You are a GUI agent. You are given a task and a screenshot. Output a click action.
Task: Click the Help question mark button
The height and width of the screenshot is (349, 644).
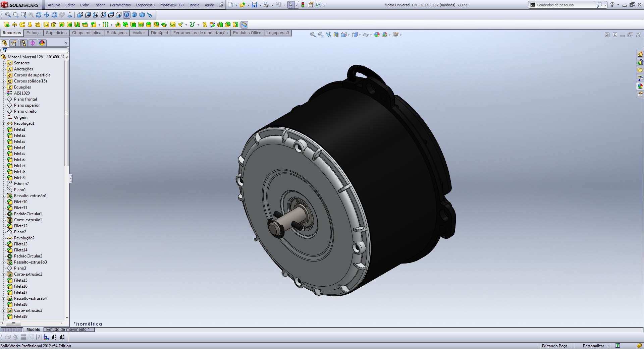[x=612, y=5]
